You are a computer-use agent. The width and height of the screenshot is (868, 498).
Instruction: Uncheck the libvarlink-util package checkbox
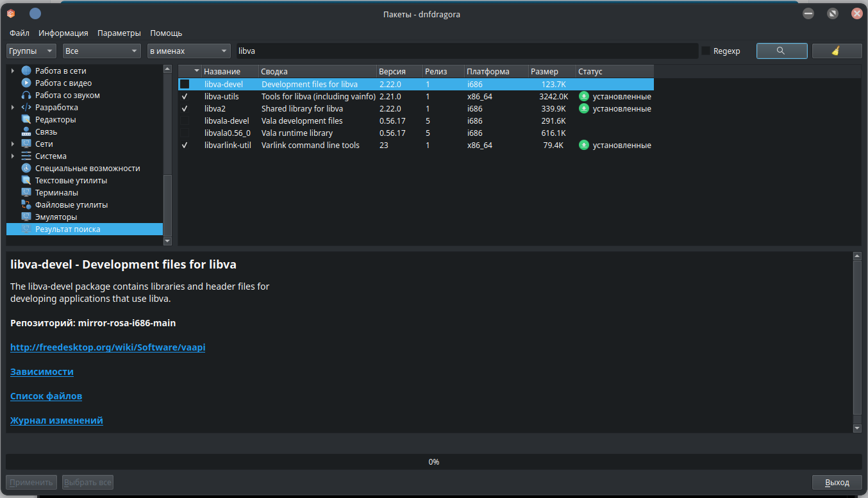point(185,145)
